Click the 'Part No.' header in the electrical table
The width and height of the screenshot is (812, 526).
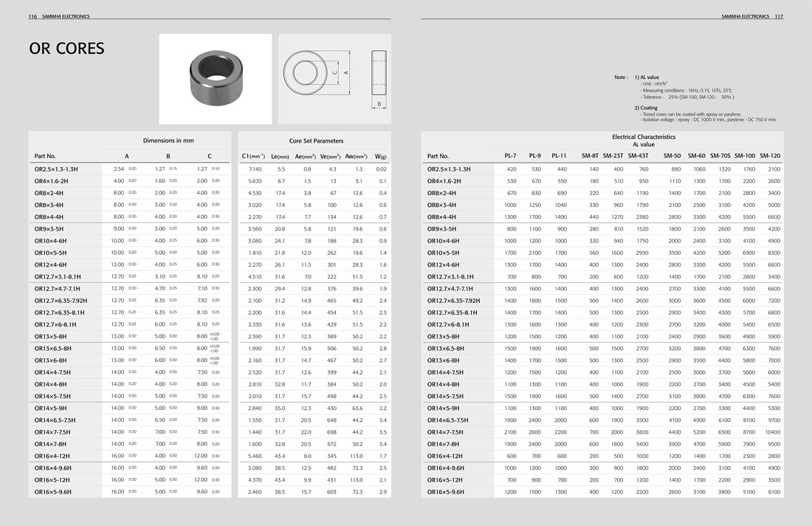pyautogui.click(x=438, y=156)
